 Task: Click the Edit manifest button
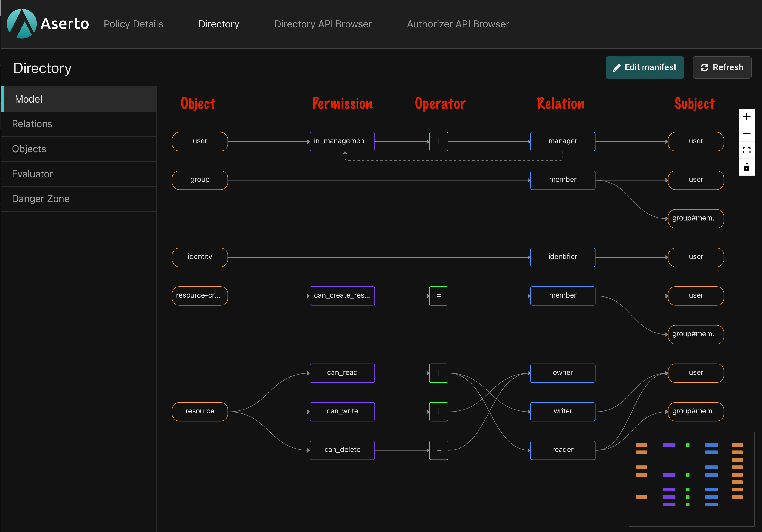pos(645,68)
